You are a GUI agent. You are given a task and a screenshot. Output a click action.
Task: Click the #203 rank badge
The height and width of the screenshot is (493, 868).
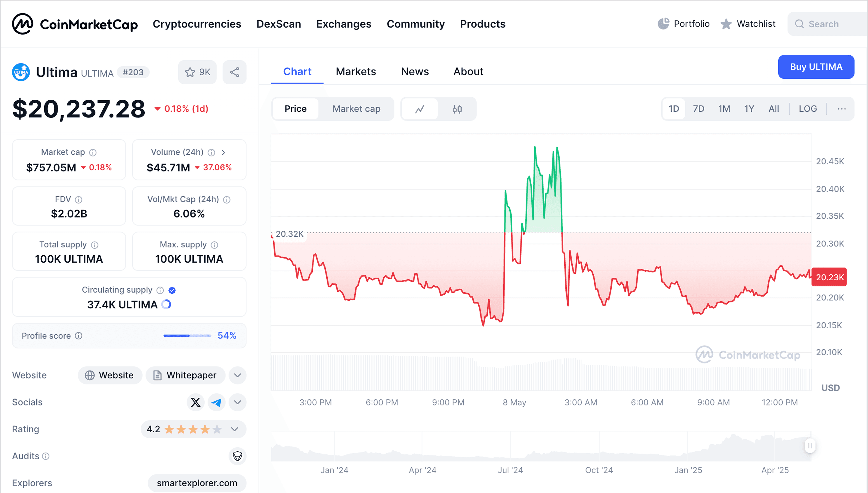(133, 72)
